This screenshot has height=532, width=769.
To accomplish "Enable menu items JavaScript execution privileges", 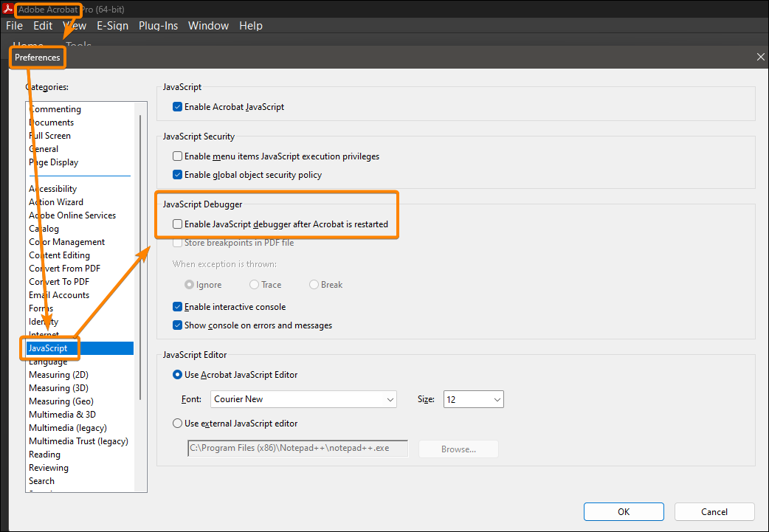I will click(177, 156).
